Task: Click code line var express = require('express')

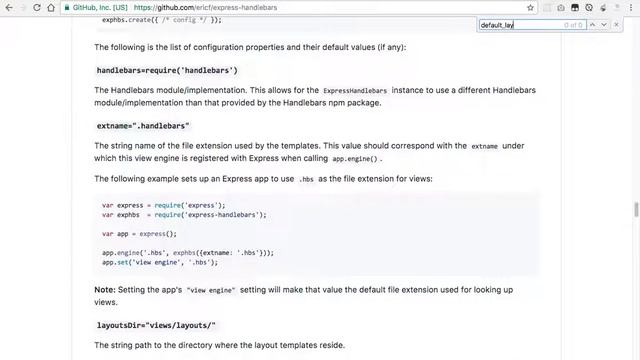Action: click(163, 205)
